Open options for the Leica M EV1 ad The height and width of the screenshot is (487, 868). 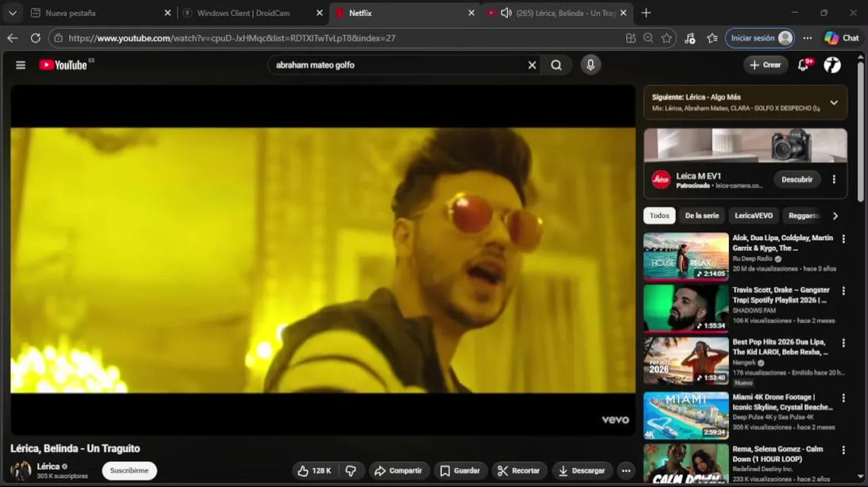[x=834, y=179]
